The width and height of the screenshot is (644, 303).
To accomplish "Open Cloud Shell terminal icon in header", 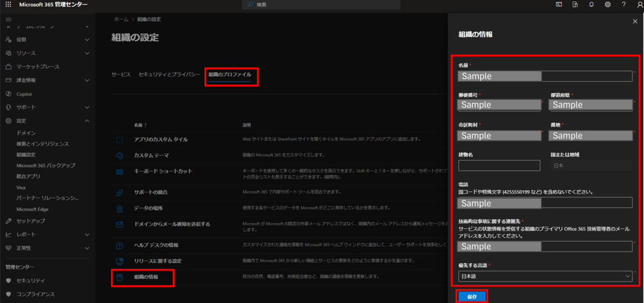I will click(x=559, y=4).
